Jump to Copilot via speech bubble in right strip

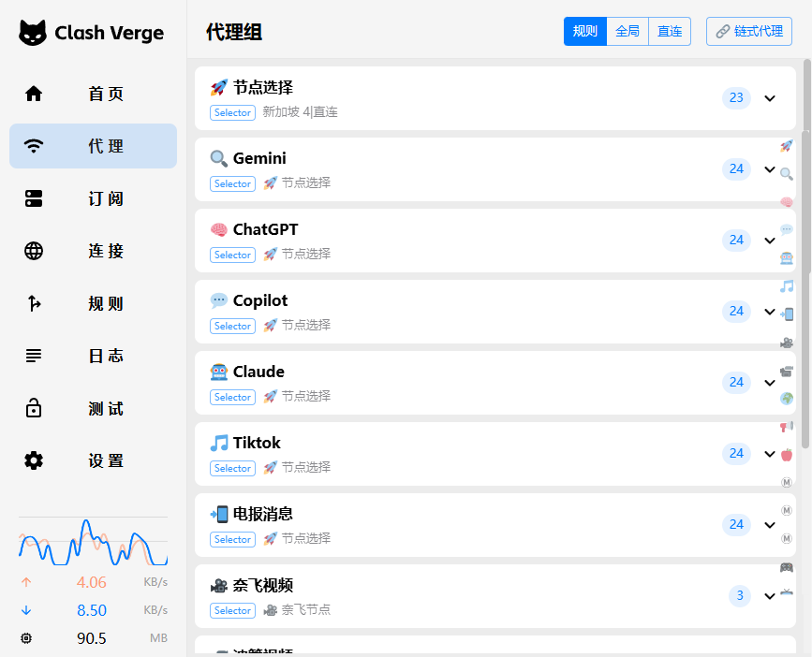[787, 229]
